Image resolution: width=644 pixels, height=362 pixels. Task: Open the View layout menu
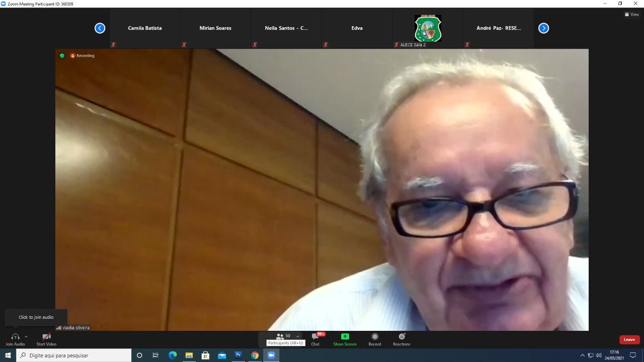[631, 15]
